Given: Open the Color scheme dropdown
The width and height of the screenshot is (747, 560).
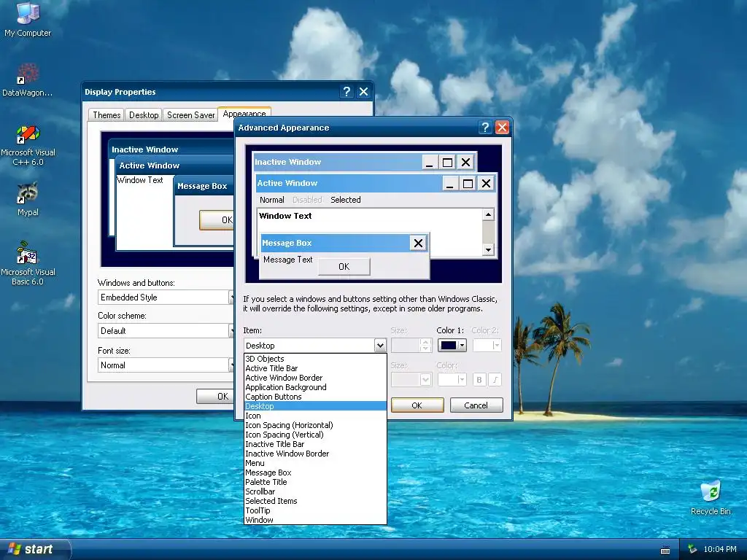Looking at the screenshot, I should coord(166,330).
